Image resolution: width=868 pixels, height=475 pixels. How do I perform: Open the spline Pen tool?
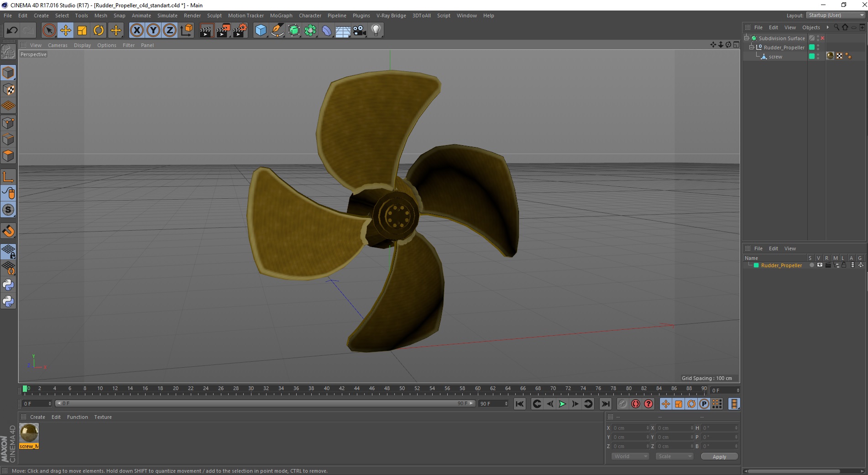277,31
